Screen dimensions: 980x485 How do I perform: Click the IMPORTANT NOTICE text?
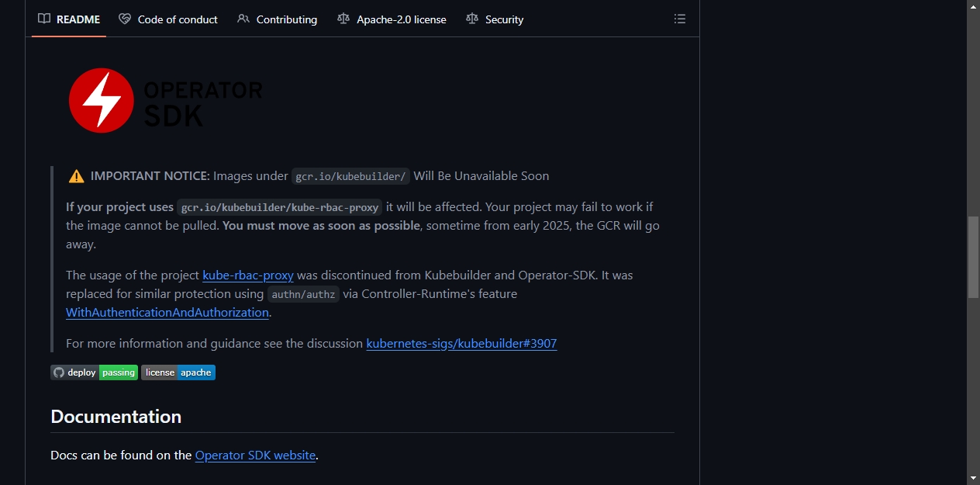pos(150,175)
